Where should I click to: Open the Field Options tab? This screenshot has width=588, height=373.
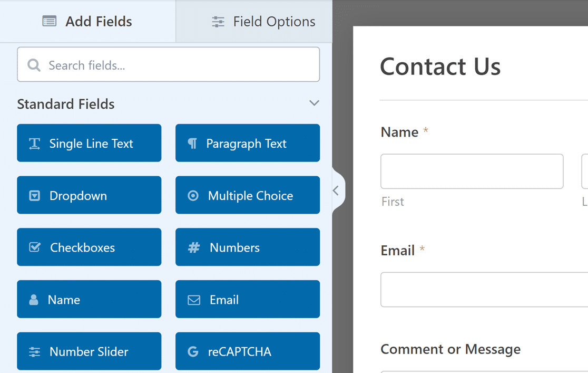click(263, 22)
